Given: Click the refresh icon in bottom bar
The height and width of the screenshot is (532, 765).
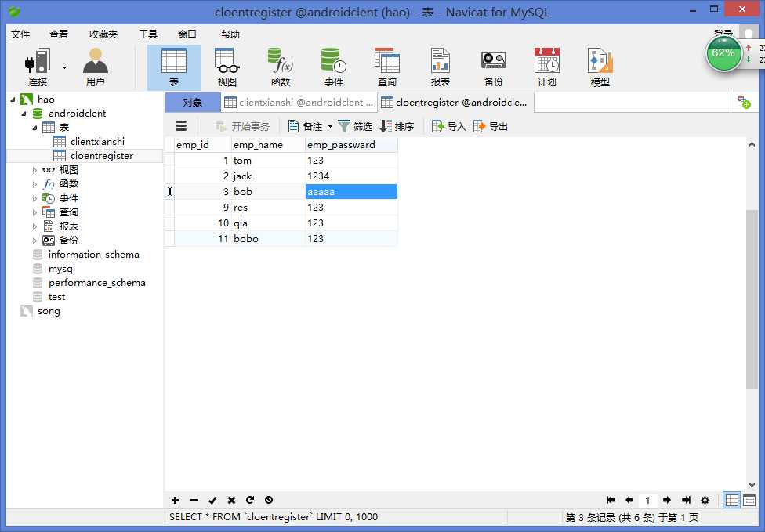Looking at the screenshot, I should [250, 500].
